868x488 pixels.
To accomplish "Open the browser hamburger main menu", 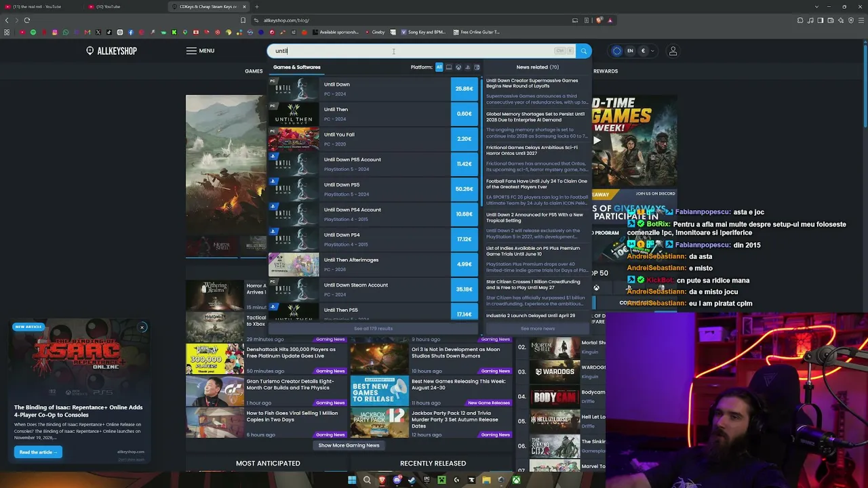I will [x=860, y=20].
